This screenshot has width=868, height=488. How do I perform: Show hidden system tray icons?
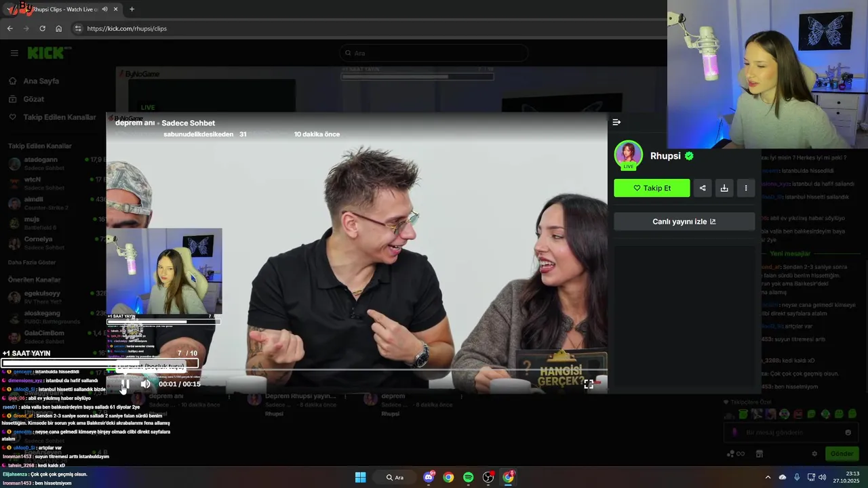point(768,477)
